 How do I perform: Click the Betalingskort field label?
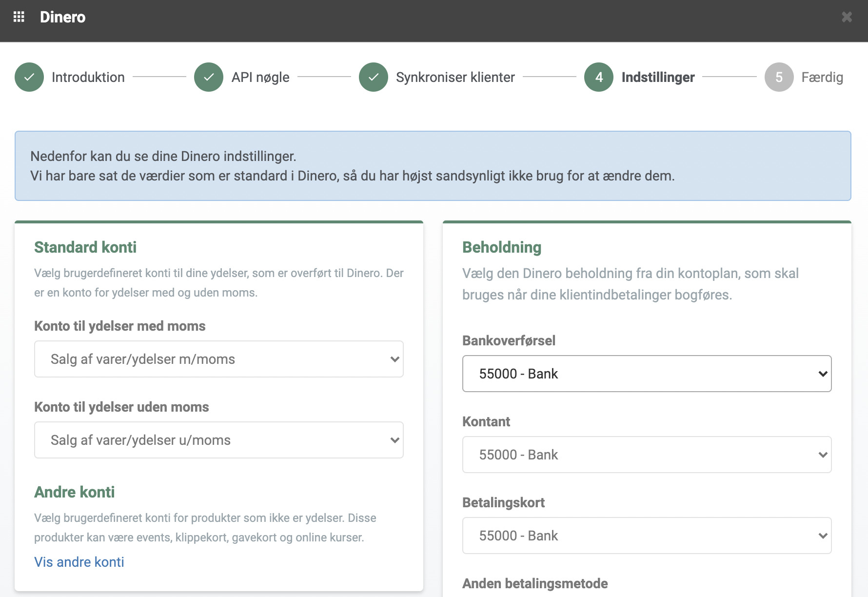click(x=503, y=502)
